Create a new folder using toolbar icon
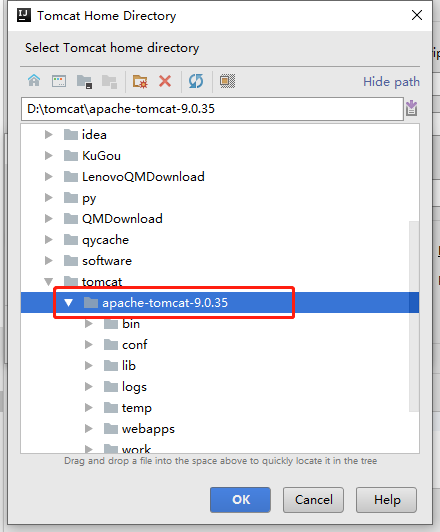Screen dimensions: 440x532 (140, 82)
